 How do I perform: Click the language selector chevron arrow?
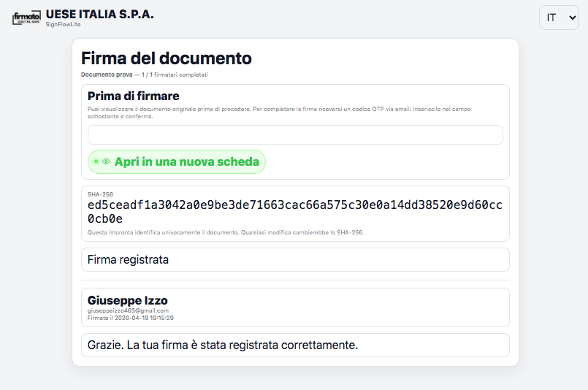pos(572,18)
